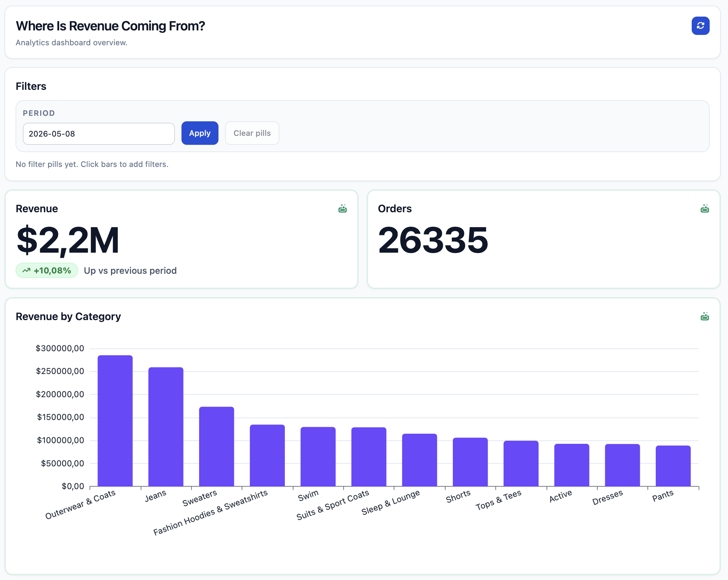
Task: Click the 'No filter pills yet' hint text
Action: tap(92, 164)
